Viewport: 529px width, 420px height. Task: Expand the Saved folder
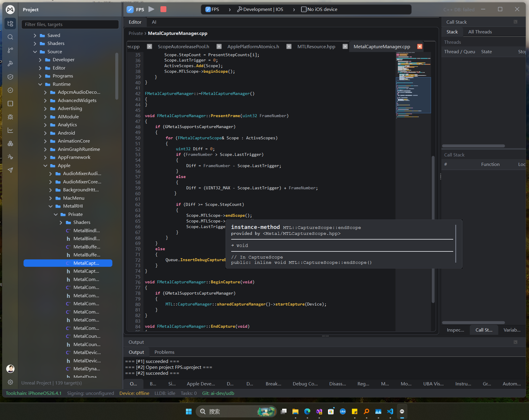click(35, 35)
